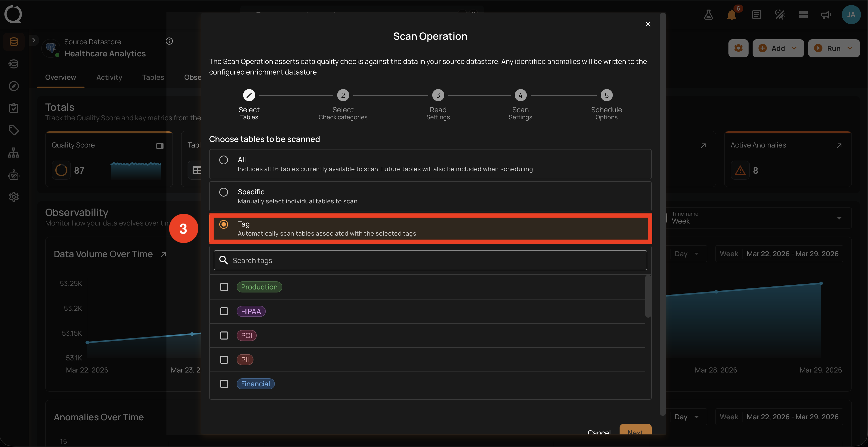Check the Production tag checkbox
The image size is (868, 447).
[x=224, y=287]
